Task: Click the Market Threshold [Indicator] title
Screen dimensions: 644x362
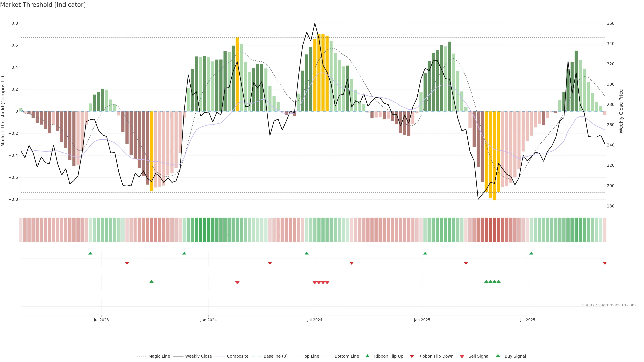Action: click(x=43, y=5)
